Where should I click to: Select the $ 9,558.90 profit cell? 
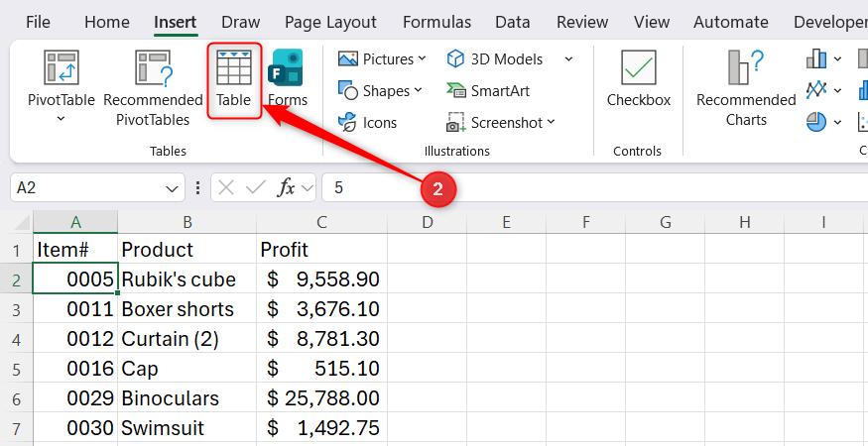pyautogui.click(x=321, y=279)
